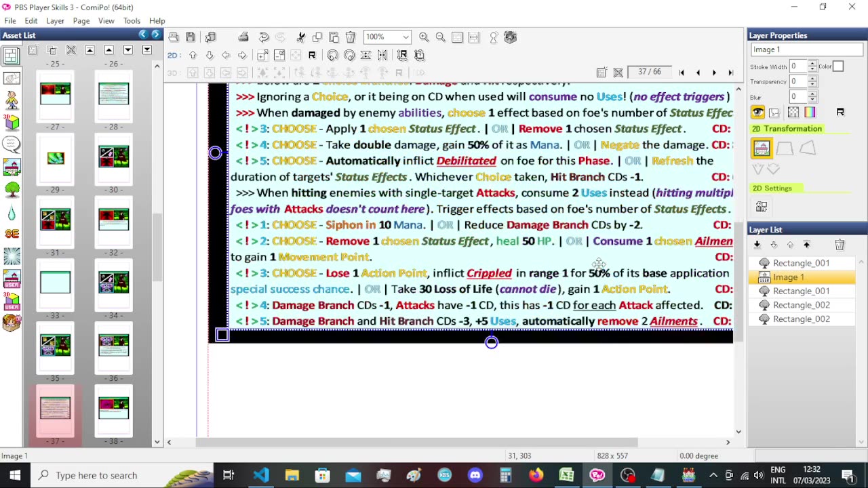The image size is (868, 488).
Task: Increase the Blur spinner value
Action: click(812, 94)
